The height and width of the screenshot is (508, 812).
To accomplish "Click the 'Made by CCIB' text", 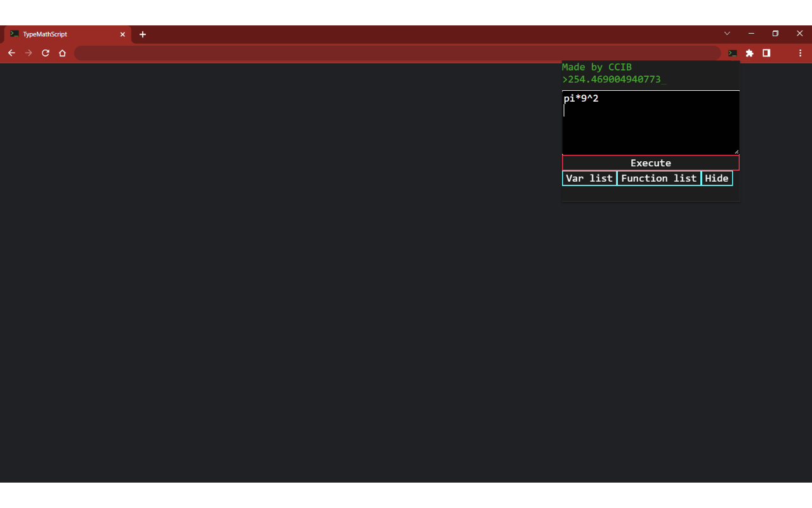I will tap(597, 67).
